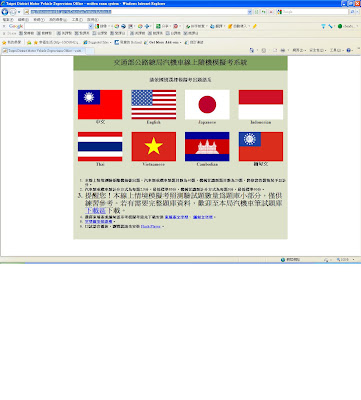361x400 pixels.
Task: Open the 下載區 download area link
Action: pyautogui.click(x=96, y=211)
